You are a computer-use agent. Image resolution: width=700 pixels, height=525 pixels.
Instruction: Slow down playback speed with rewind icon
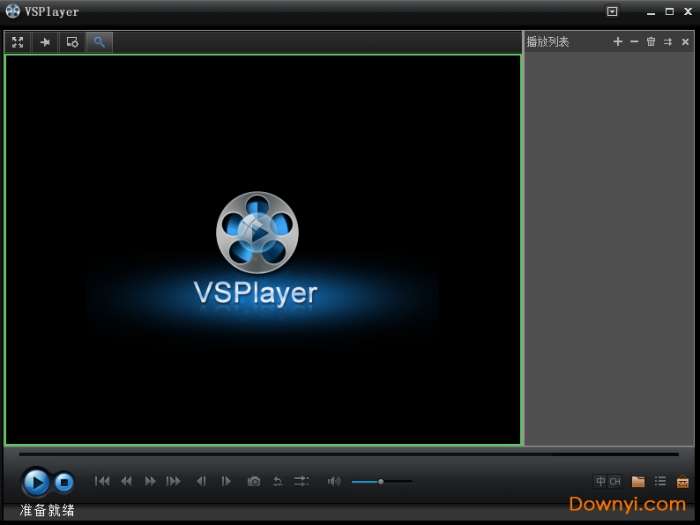coord(126,481)
